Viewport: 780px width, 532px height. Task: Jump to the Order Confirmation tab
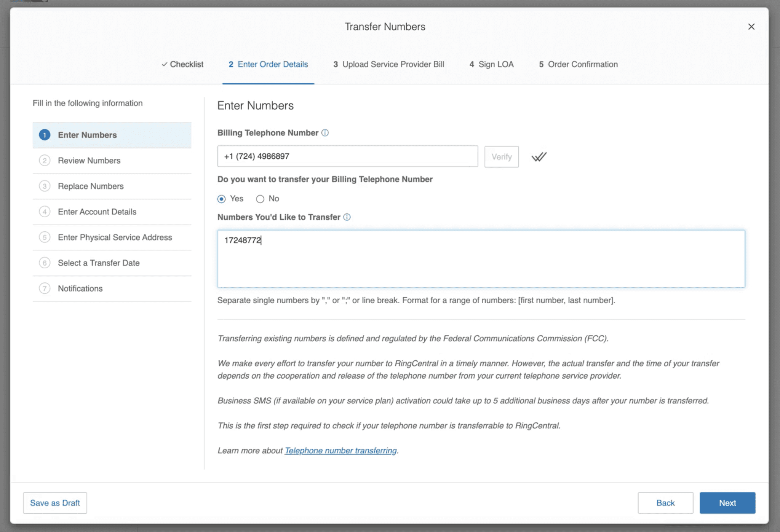tap(578, 64)
